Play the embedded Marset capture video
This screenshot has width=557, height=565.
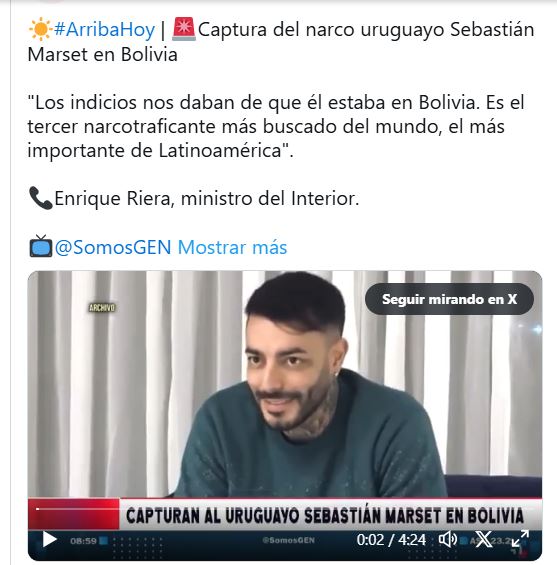49,540
